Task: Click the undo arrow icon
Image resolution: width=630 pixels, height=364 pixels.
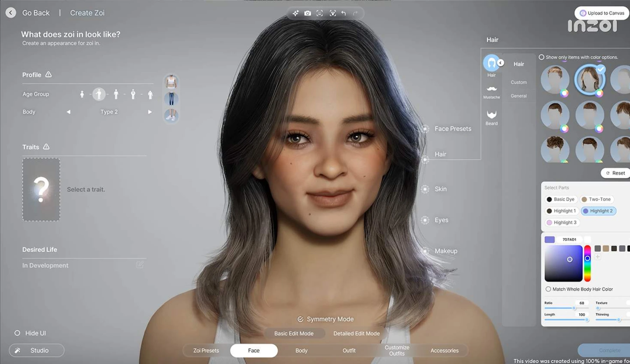Action: [344, 13]
